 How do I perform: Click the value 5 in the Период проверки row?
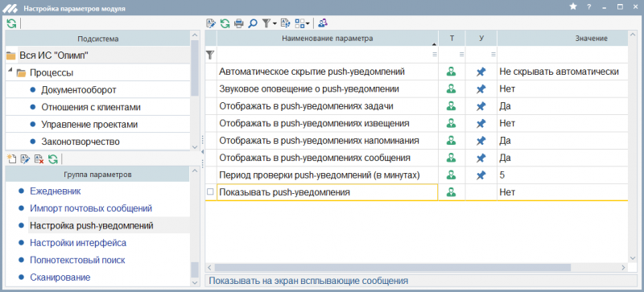pos(502,175)
